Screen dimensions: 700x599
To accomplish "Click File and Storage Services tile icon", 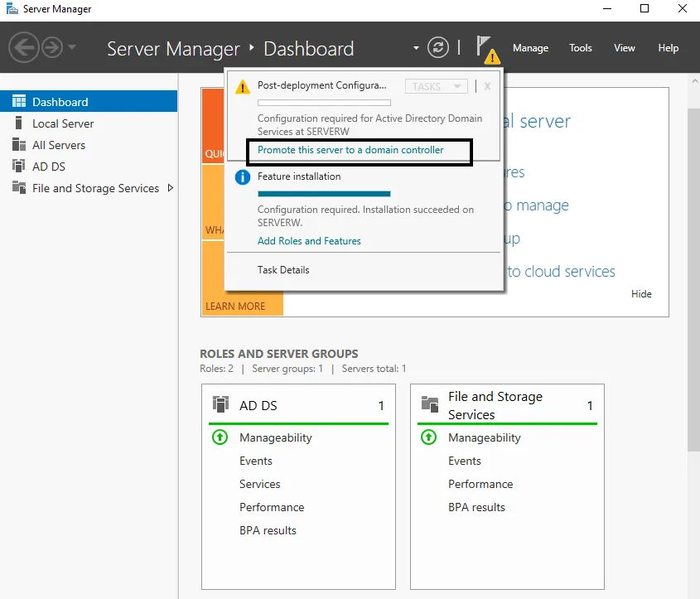I will (429, 404).
